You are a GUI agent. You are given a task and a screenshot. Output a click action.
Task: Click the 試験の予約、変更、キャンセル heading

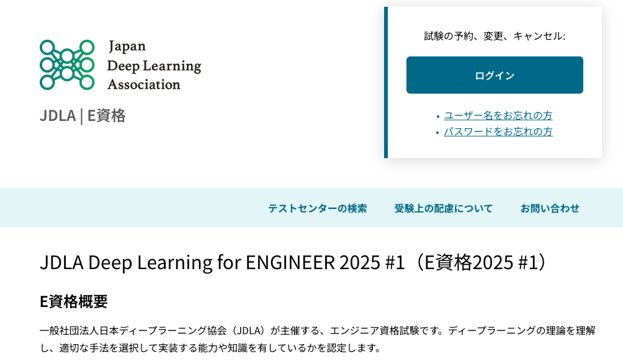[x=495, y=35]
